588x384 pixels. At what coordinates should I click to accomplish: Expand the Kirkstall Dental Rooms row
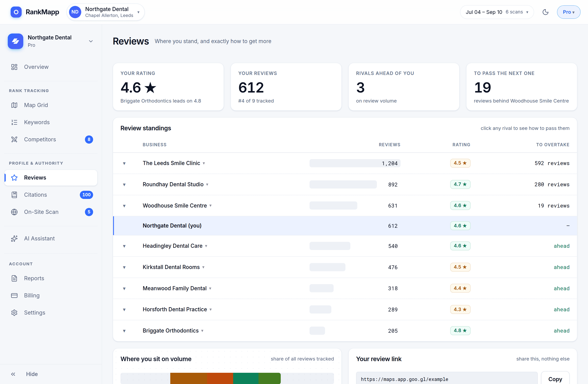[x=124, y=267]
